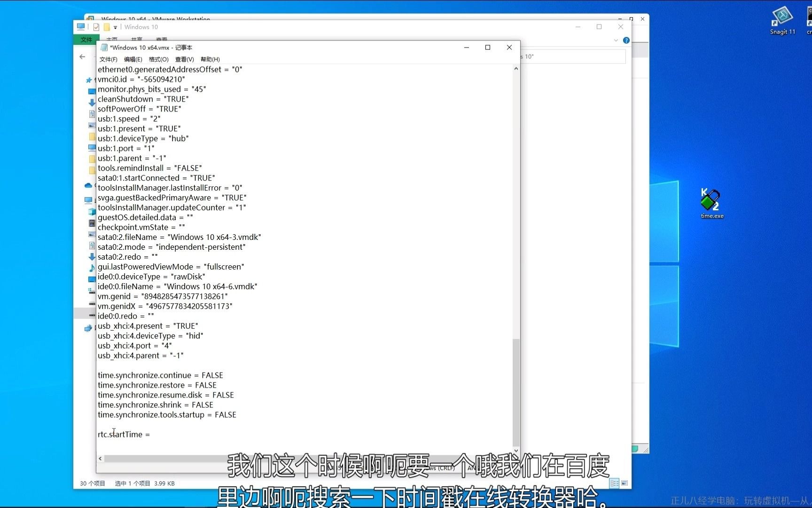Click the Explorer search box
This screenshot has width=812, height=508.
(573, 56)
